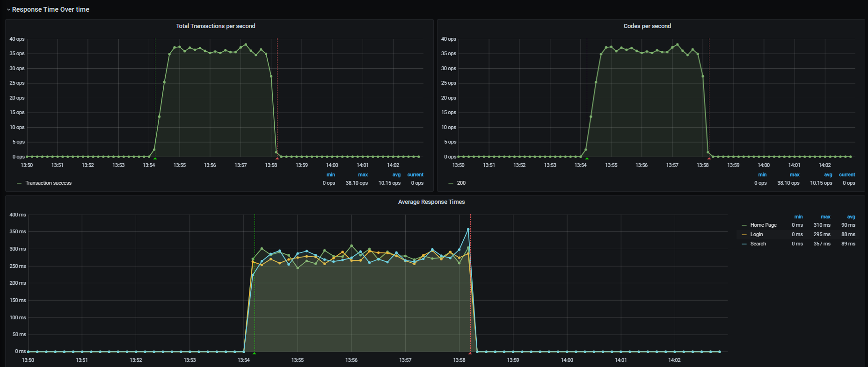Toggle the Search series legend label
Screen dimensions: 868x367
(x=758, y=244)
